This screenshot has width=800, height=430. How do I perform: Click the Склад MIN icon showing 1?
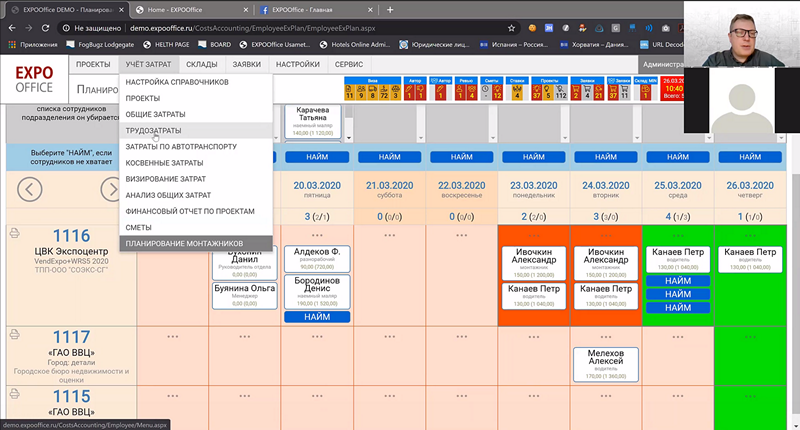645,92
